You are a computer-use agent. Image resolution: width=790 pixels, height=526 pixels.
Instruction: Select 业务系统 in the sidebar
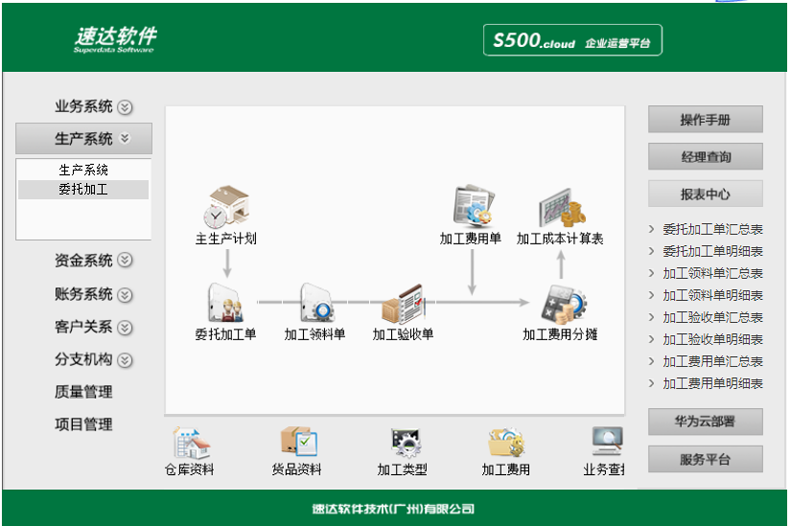84,107
